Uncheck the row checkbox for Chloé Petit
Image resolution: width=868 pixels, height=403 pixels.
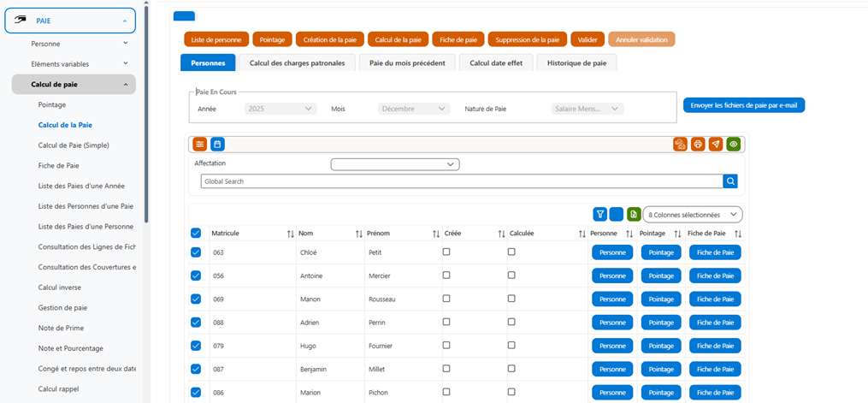tap(196, 252)
